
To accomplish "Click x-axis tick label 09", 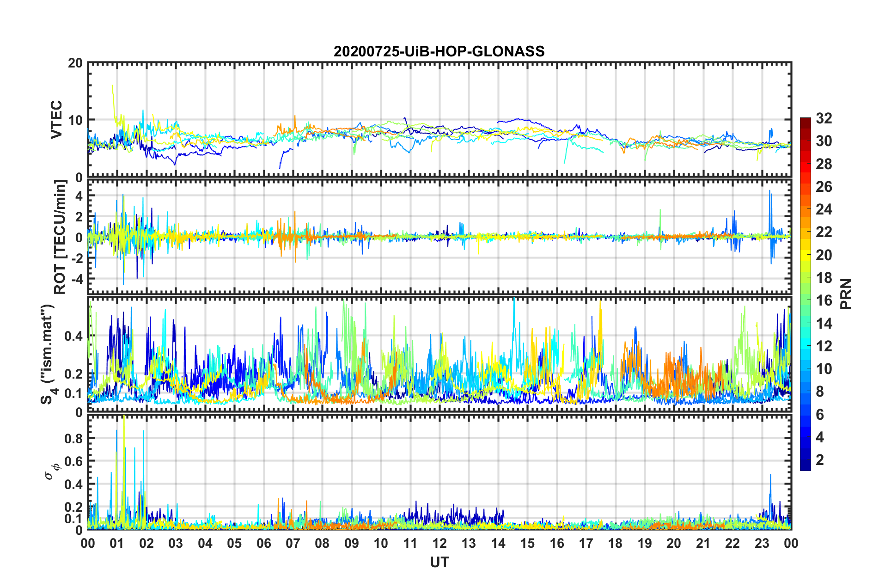I will tap(352, 543).
